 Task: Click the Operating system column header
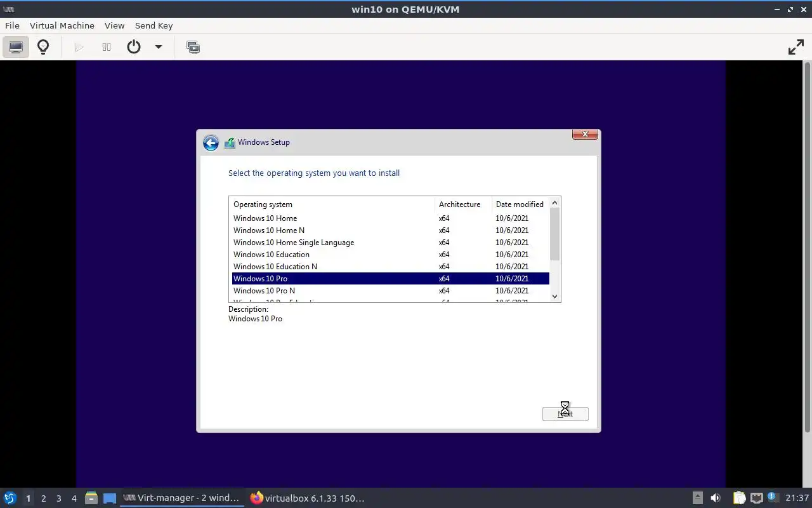pyautogui.click(x=332, y=204)
